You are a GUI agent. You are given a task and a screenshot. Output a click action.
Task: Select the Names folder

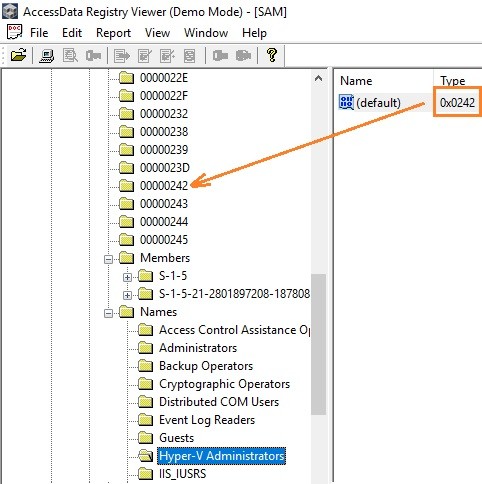click(x=158, y=312)
